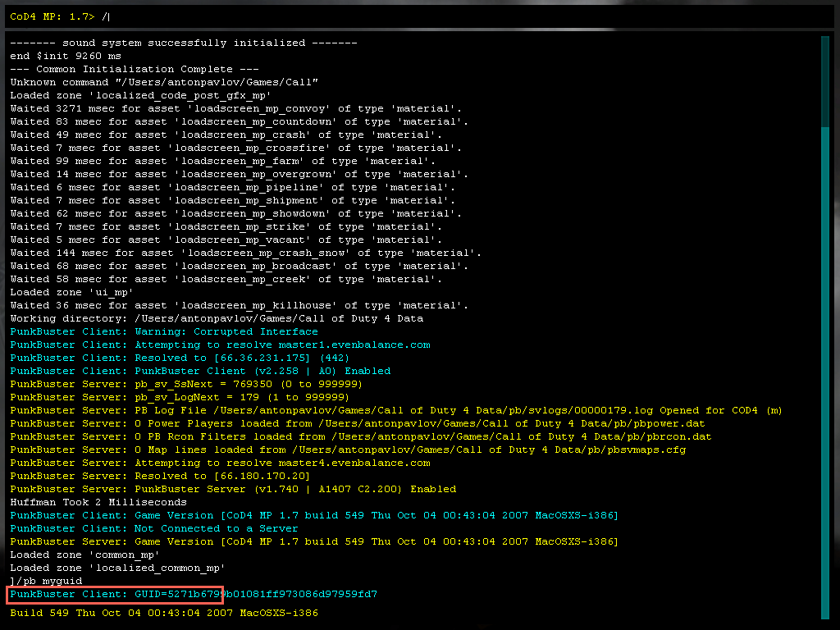
Task: Click the loadscreen_mp_creek asset line
Action: 226,279
